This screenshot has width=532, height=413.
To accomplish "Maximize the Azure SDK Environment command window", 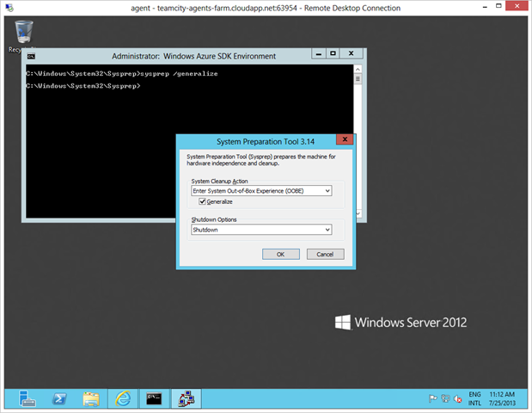I will tap(333, 53).
